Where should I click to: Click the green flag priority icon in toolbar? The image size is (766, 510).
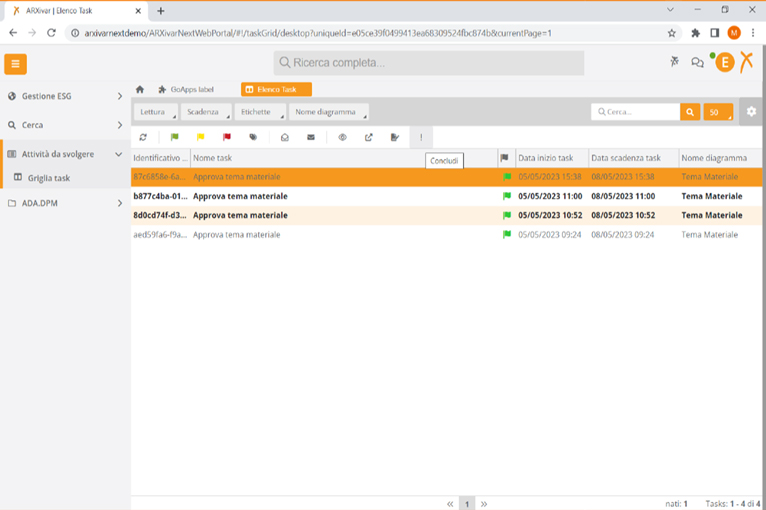pyautogui.click(x=174, y=137)
